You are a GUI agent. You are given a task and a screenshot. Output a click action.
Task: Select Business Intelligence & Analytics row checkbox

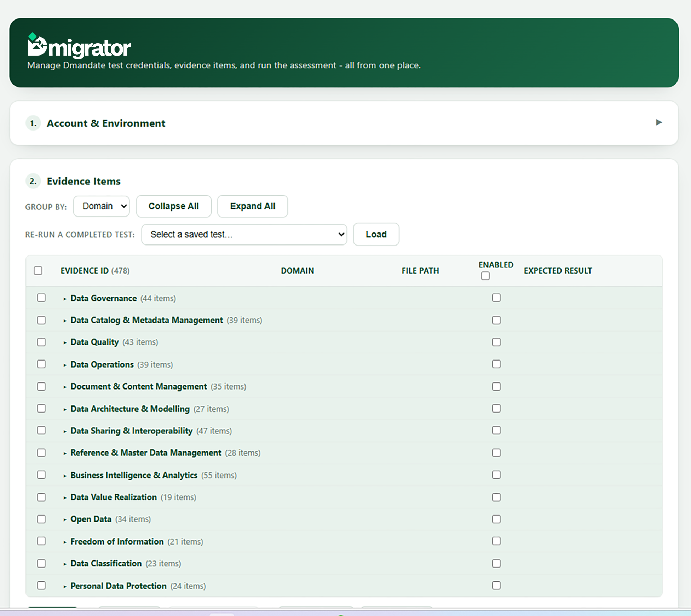coord(41,475)
